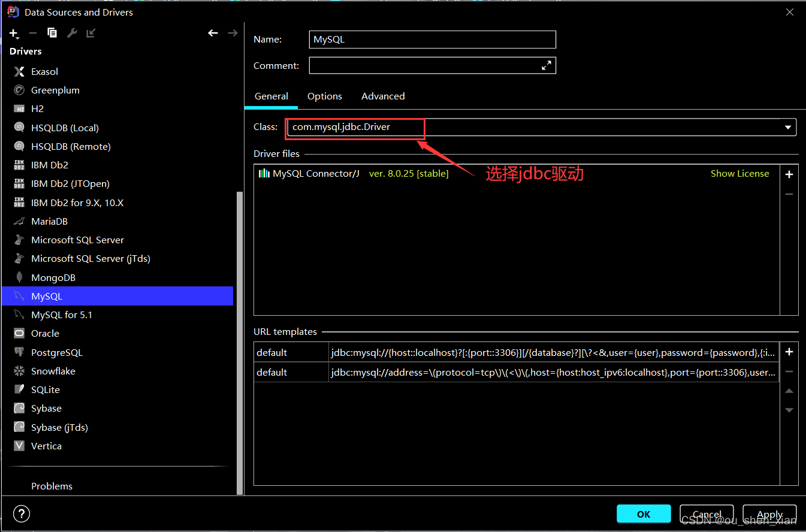Close the Data Sources and Drivers dialog
This screenshot has width=806, height=532.
point(790,11)
